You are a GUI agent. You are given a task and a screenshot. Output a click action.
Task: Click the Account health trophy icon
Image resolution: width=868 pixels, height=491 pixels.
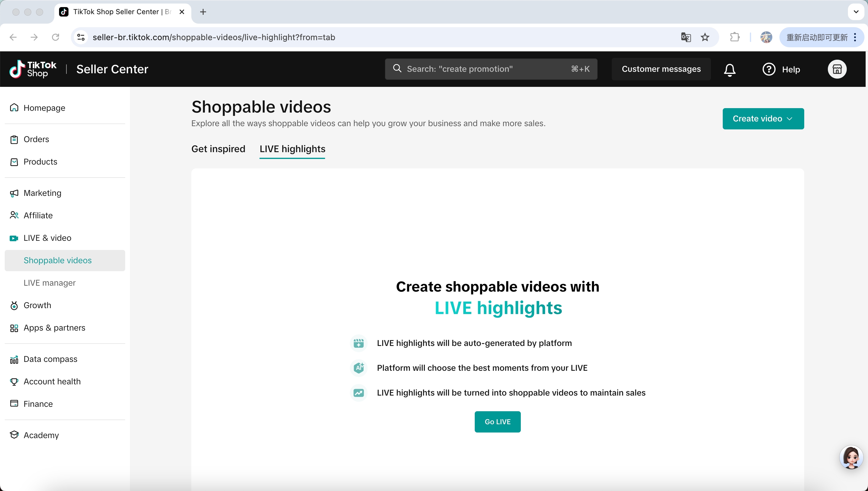[14, 381]
